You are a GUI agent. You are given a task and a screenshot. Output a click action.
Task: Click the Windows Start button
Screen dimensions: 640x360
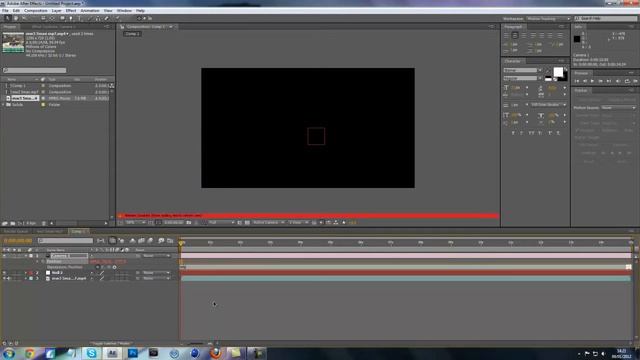click(x=9, y=353)
